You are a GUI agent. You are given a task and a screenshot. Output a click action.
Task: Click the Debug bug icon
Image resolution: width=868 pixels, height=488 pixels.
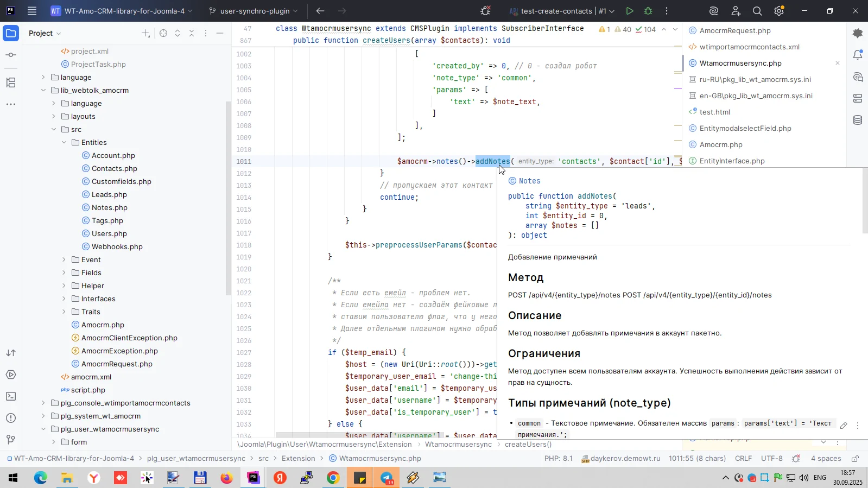648,11
